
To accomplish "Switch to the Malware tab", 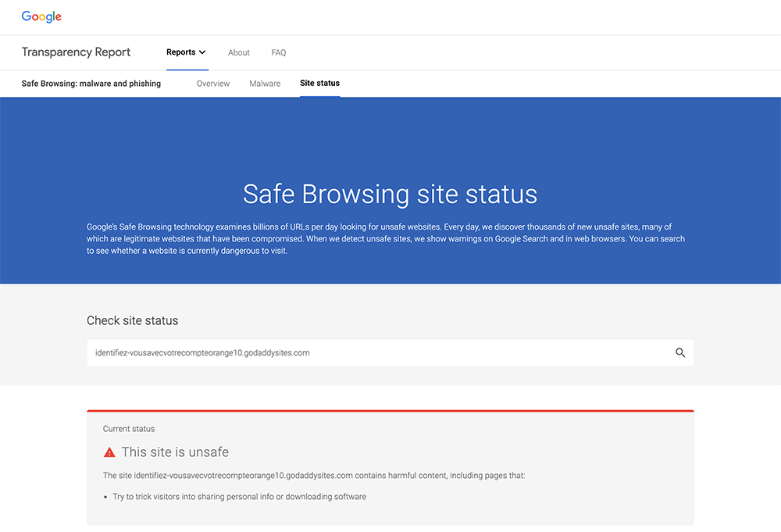I will [265, 83].
